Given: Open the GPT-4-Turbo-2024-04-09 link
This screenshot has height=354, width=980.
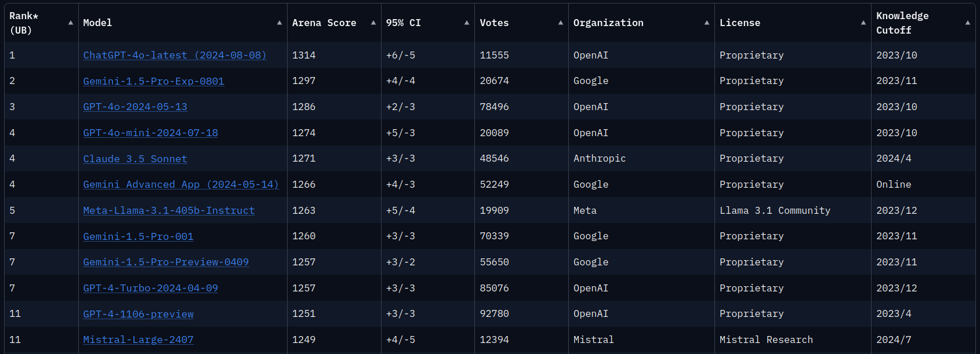Looking at the screenshot, I should (151, 288).
